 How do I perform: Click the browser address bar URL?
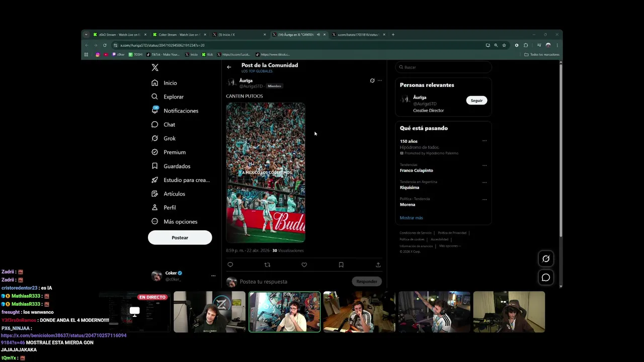[163, 45]
